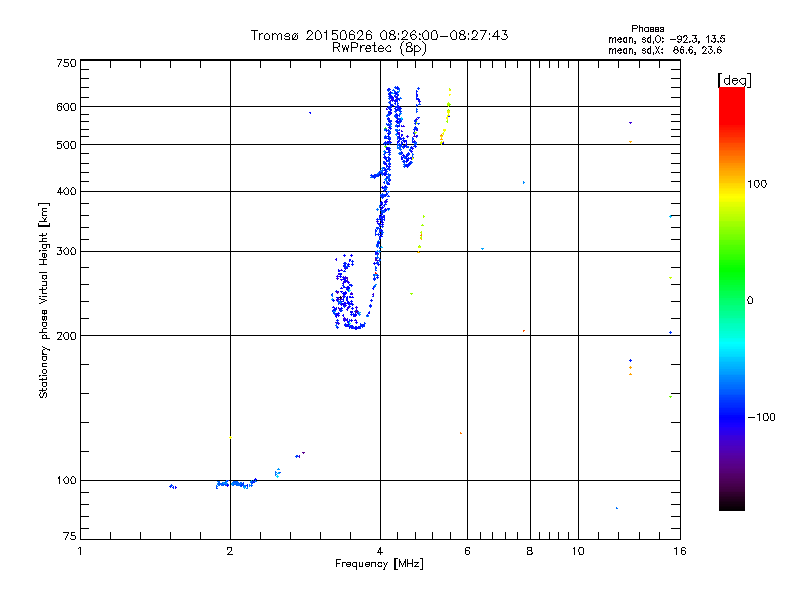Screen dimensions: 800x600
Task: Click the 'Phases' header text
Action: point(647,29)
